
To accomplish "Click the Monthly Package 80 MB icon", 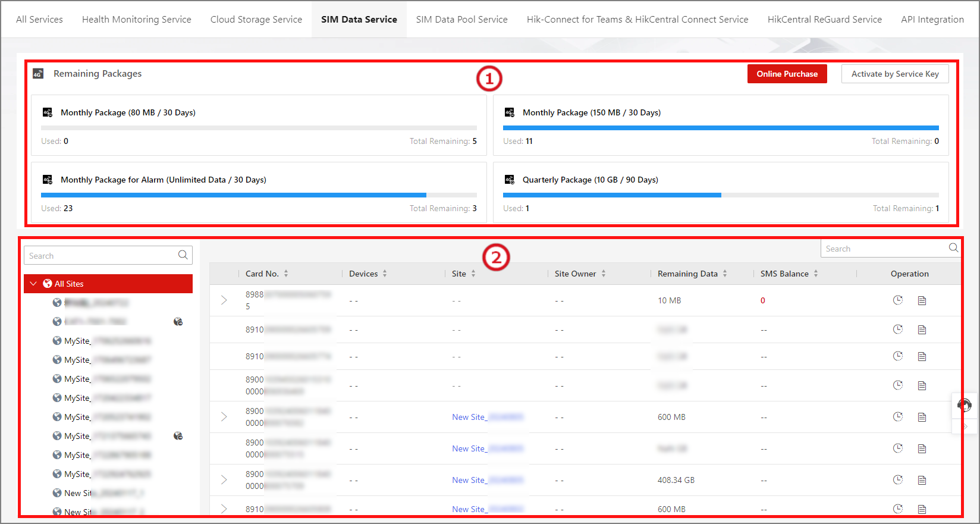I will click(48, 112).
